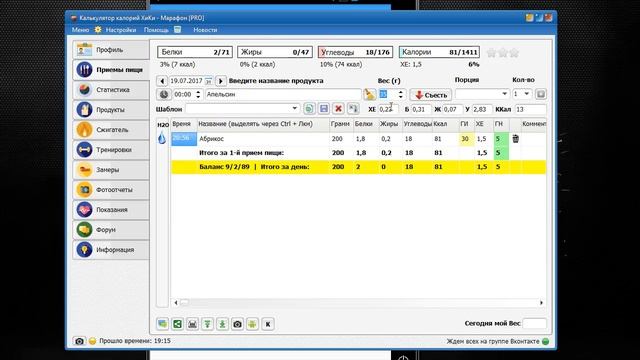Viewport: 640px width, 360px height.
Task: Open the date picker calendar
Action: tap(208, 81)
